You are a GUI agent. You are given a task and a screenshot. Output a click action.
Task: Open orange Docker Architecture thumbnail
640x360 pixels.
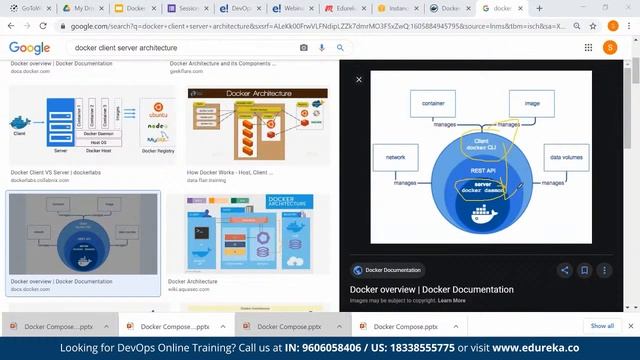click(258, 125)
